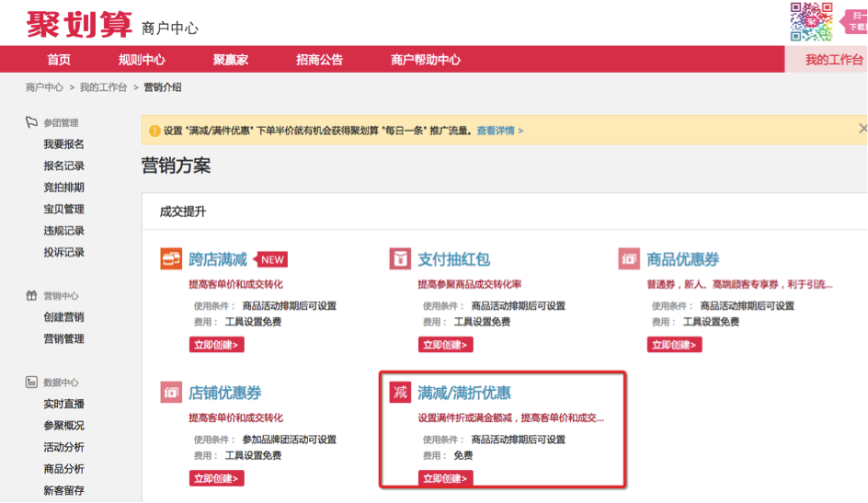This screenshot has width=868, height=503.
Task: Select 参聚概况 in sidebar
Action: click(x=64, y=426)
